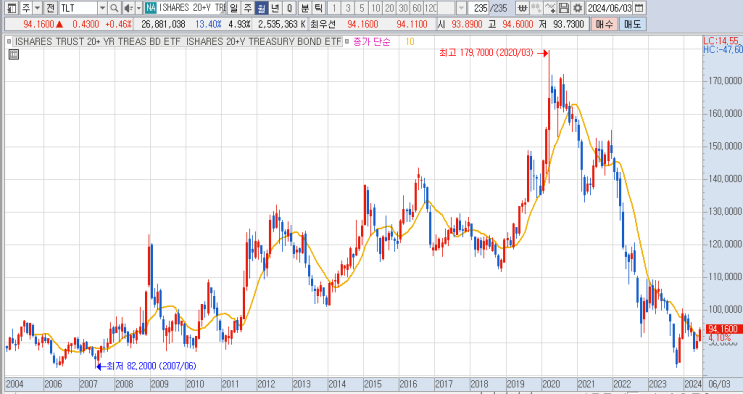The image size is (743, 394).
Task: Click the HC:-47.60 indicator text
Action: pos(723,49)
